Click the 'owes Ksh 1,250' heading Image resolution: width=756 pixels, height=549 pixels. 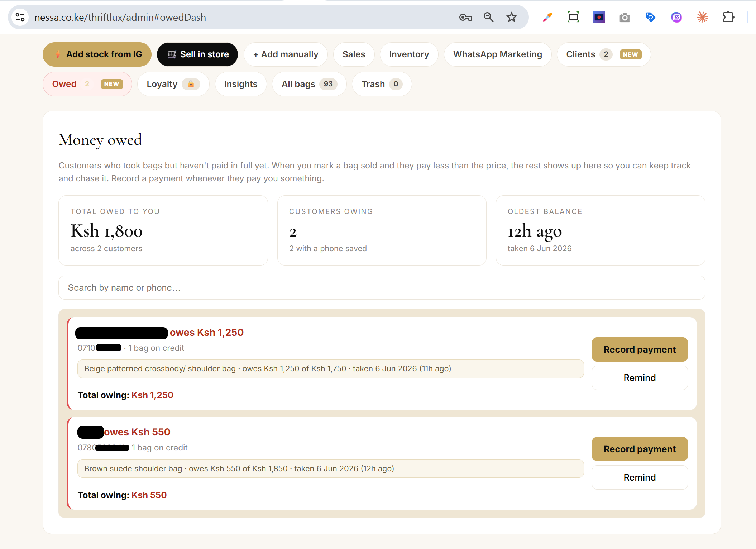tap(207, 333)
